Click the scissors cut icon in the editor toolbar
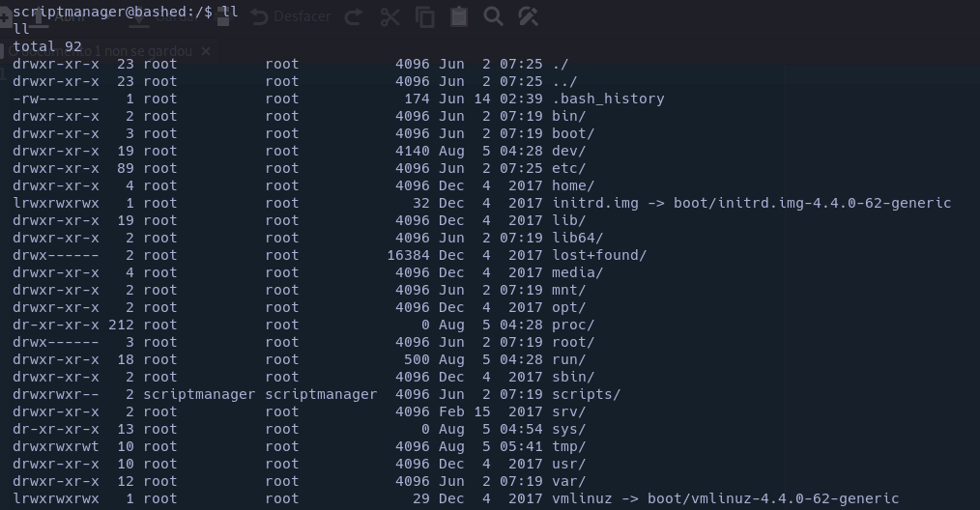The width and height of the screenshot is (980, 510). [390, 16]
